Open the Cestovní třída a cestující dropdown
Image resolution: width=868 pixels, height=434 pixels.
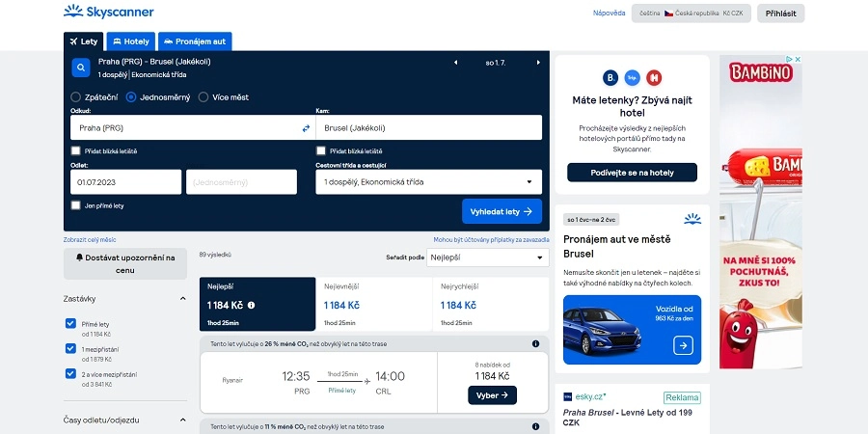tap(428, 182)
